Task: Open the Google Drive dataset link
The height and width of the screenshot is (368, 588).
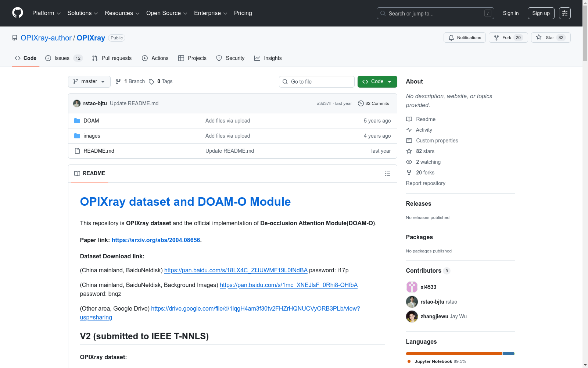Action: (x=220, y=313)
